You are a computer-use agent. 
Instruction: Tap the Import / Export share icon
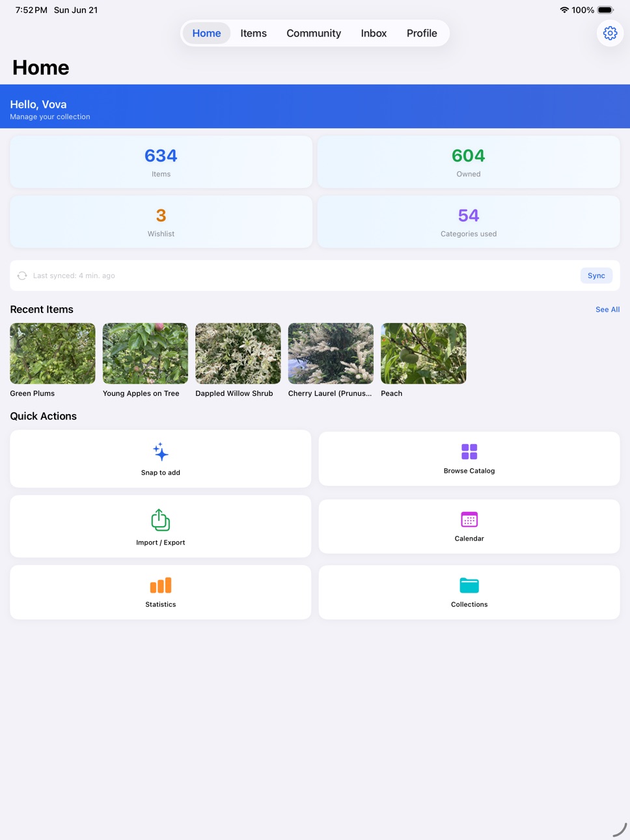pyautogui.click(x=161, y=520)
